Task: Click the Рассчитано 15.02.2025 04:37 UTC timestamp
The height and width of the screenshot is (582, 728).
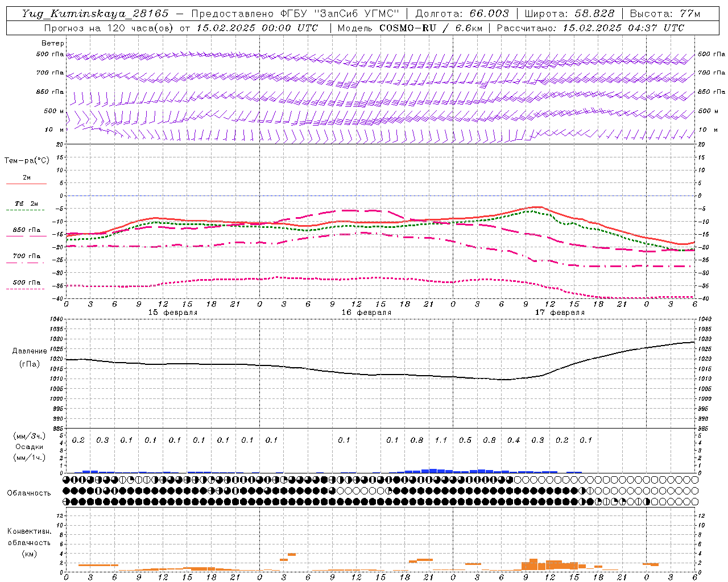Action: click(x=591, y=28)
